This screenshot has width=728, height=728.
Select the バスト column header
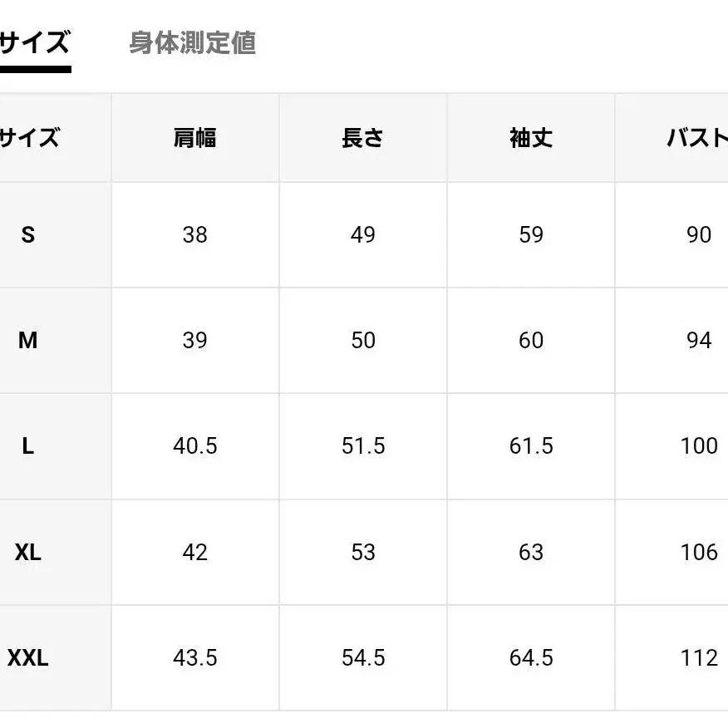tap(696, 138)
